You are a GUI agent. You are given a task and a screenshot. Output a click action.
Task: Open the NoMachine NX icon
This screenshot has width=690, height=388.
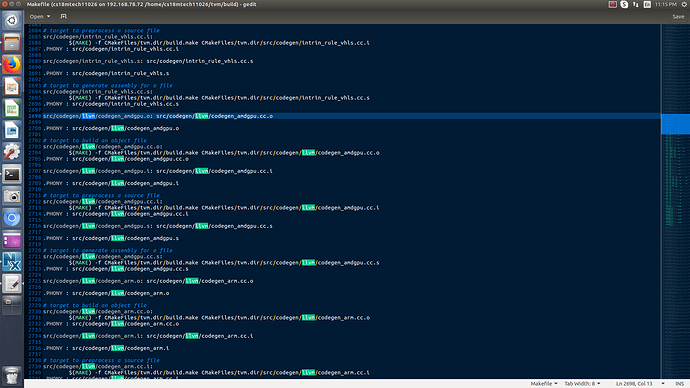tap(12, 262)
